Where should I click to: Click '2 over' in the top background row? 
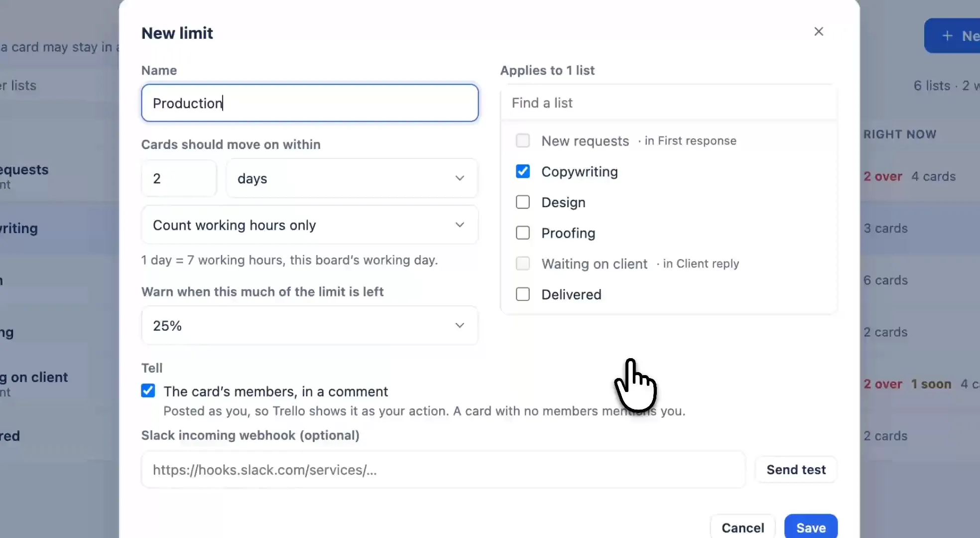(883, 176)
